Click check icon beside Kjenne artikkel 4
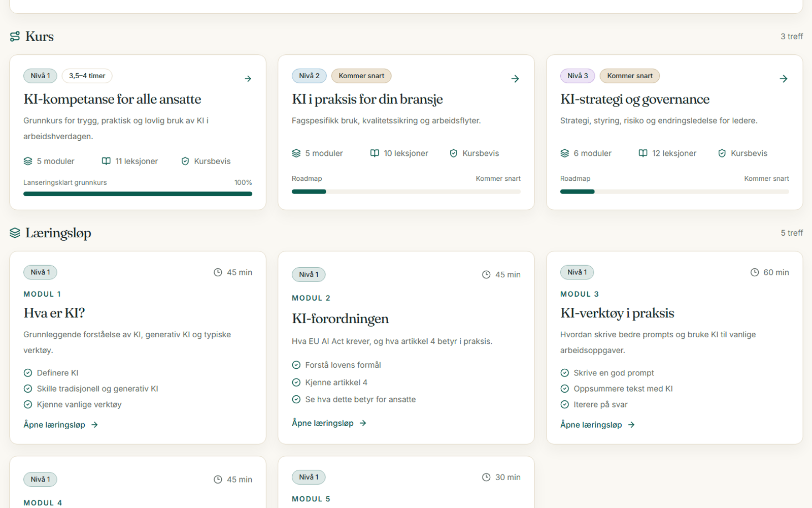This screenshot has width=812, height=508. (x=296, y=383)
